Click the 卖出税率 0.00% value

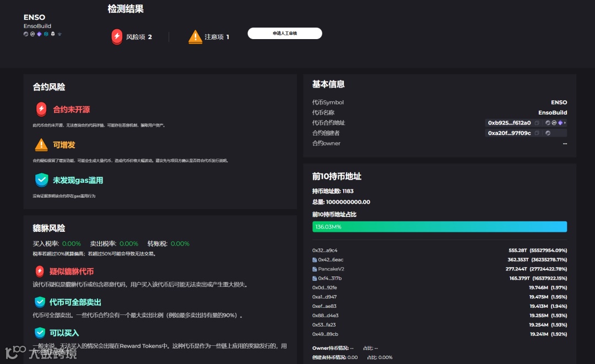click(x=128, y=243)
